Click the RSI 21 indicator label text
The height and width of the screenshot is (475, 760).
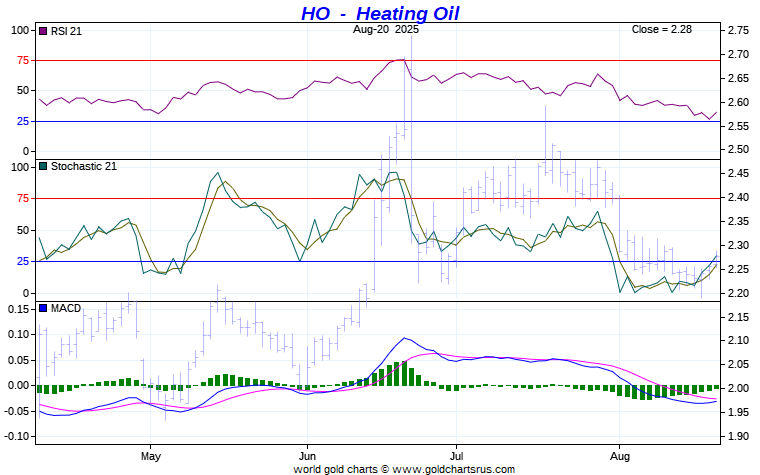(68, 31)
